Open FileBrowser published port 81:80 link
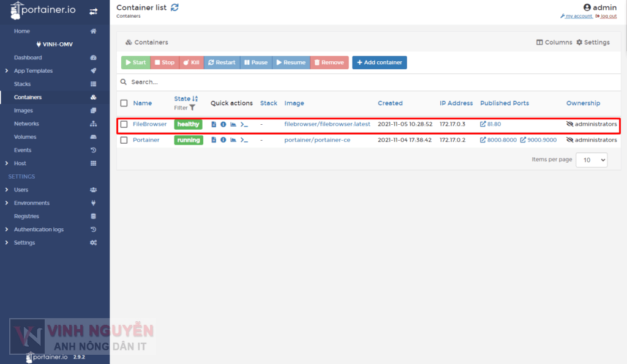 [x=490, y=124]
